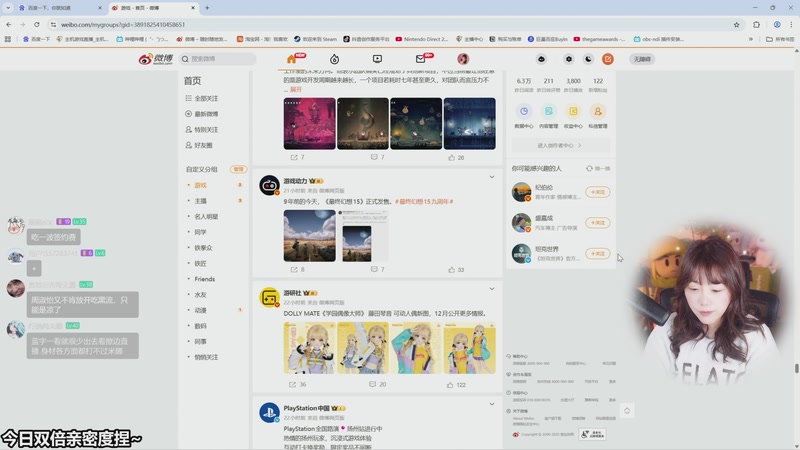Select the 铁拳众 group in sidebar

203,248
